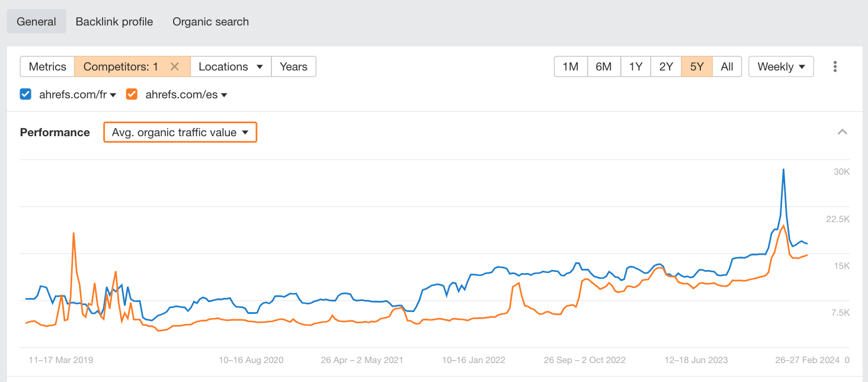This screenshot has width=868, height=382.
Task: Open the ahrefs.com/es dropdown arrow
Action: (x=223, y=94)
